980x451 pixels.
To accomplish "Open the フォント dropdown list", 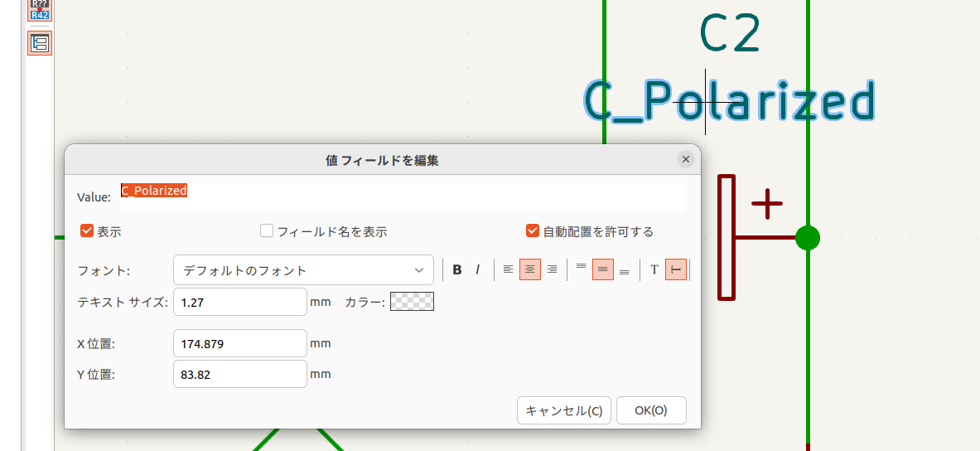I will [303, 270].
